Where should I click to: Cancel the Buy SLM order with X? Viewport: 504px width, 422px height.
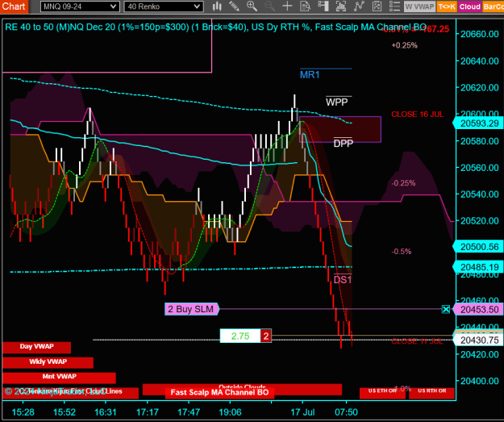(445, 309)
